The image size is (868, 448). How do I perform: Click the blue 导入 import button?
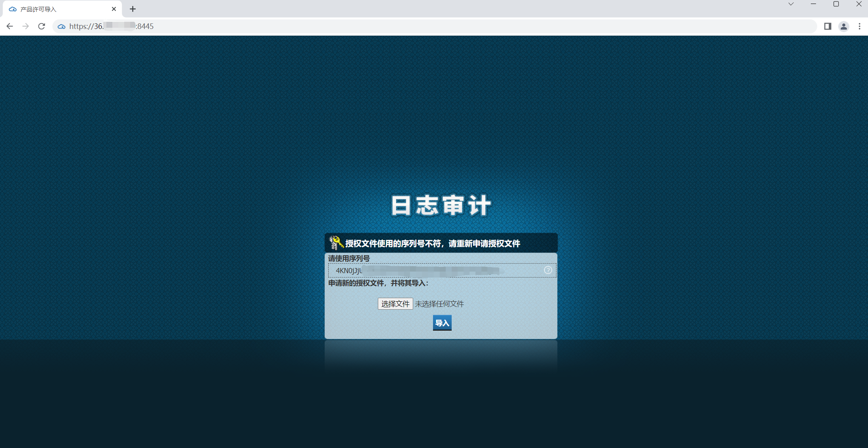pos(442,323)
